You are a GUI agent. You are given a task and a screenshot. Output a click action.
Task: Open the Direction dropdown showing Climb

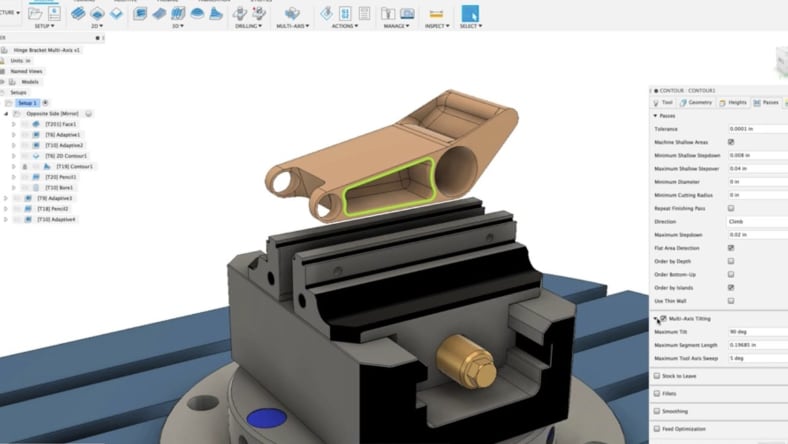point(757,221)
